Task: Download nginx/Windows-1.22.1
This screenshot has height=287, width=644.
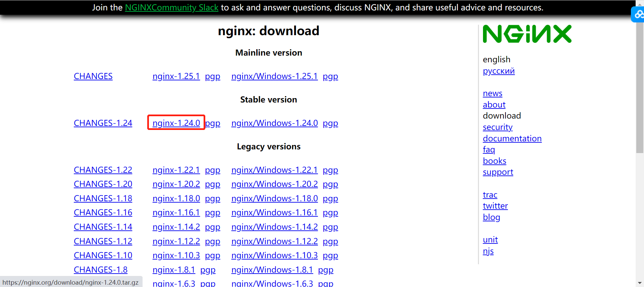Action: pyautogui.click(x=274, y=170)
